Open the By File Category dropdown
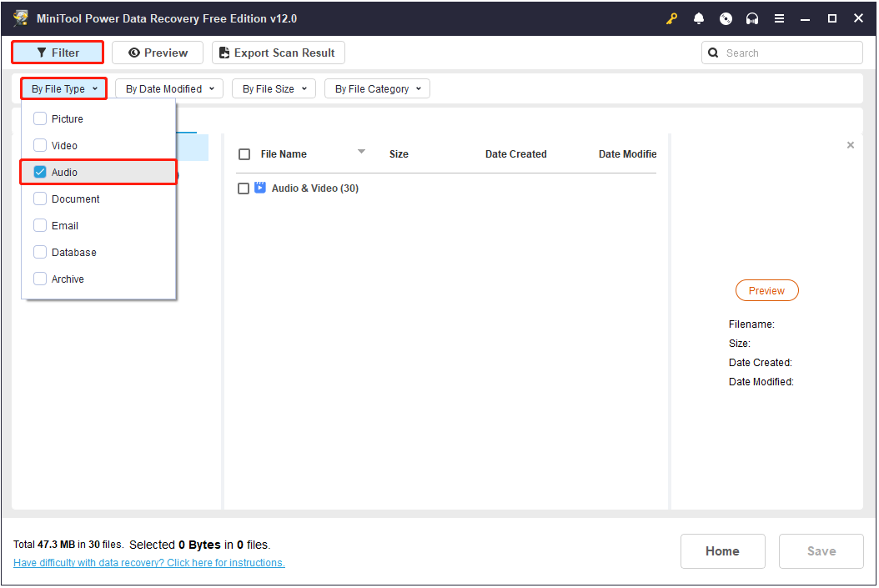879x588 pixels. (x=377, y=88)
